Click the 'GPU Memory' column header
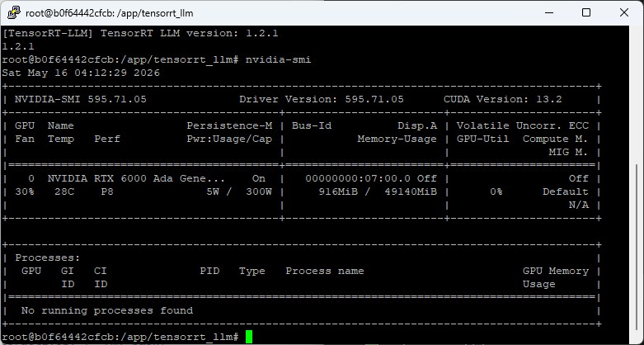 (x=555, y=271)
